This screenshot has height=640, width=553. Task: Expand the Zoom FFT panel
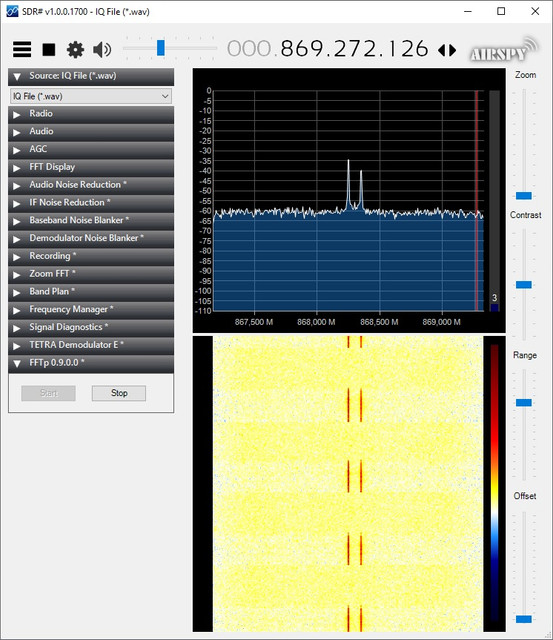click(x=91, y=274)
